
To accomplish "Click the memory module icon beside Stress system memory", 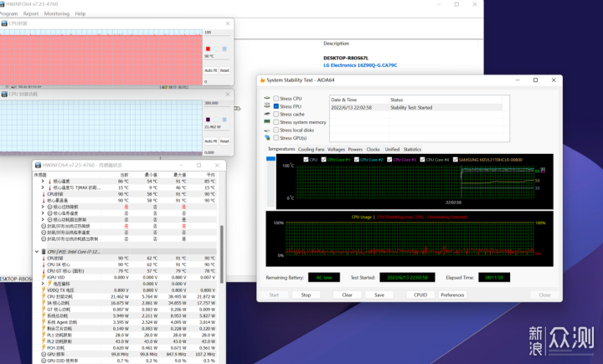I will 266,122.
